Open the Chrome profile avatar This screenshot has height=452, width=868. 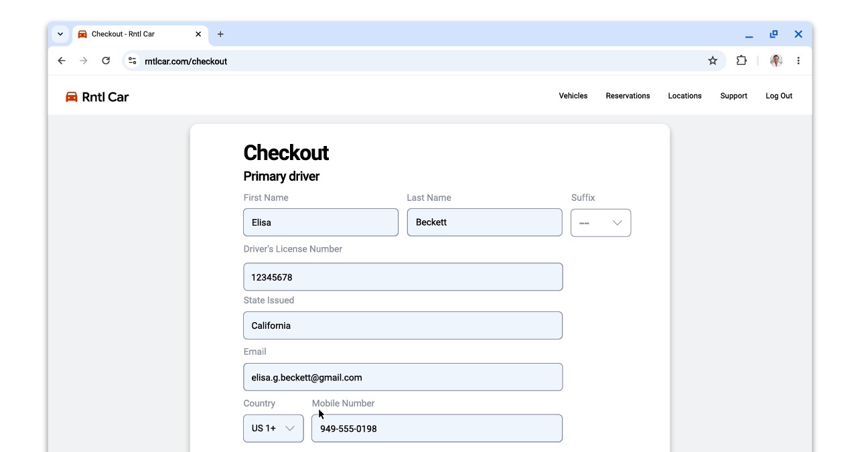click(776, 61)
